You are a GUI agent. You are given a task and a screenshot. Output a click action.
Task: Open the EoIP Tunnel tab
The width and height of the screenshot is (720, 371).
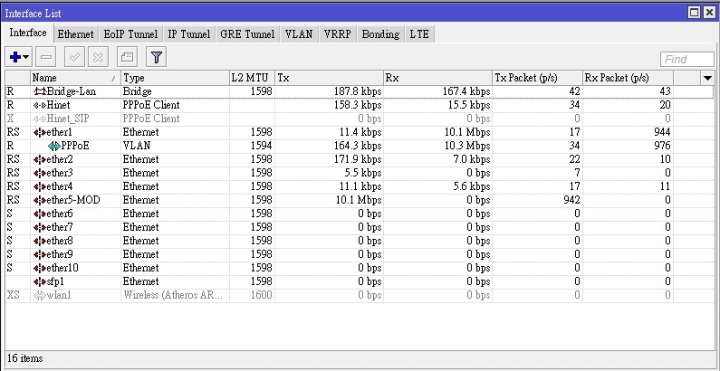tap(130, 34)
